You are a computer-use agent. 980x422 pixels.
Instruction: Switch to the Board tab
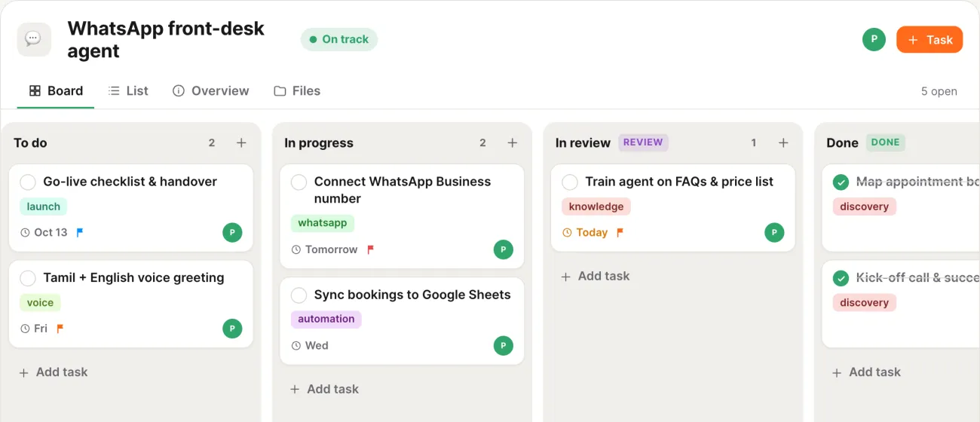[56, 90]
